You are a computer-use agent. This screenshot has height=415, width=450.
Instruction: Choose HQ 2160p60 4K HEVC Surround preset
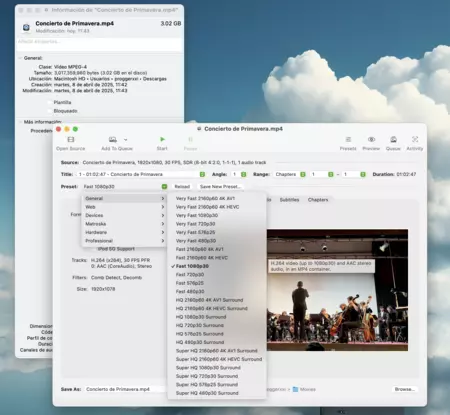click(x=217, y=308)
